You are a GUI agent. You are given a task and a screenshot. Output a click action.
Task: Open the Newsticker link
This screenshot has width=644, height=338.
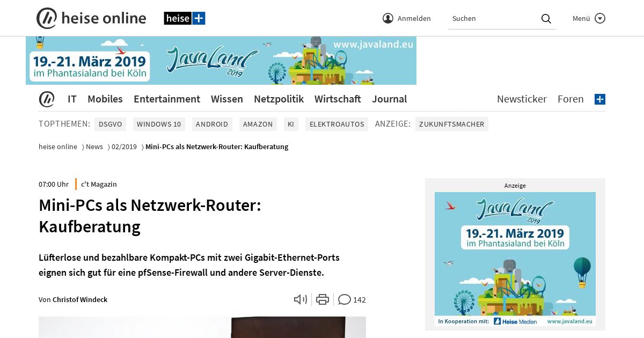(x=522, y=99)
